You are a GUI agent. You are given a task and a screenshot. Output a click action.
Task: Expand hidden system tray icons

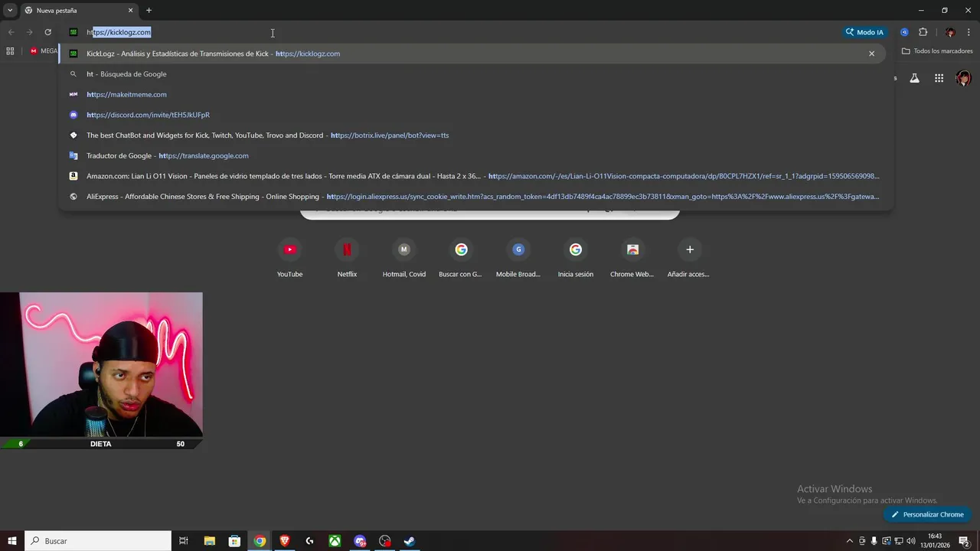click(849, 541)
